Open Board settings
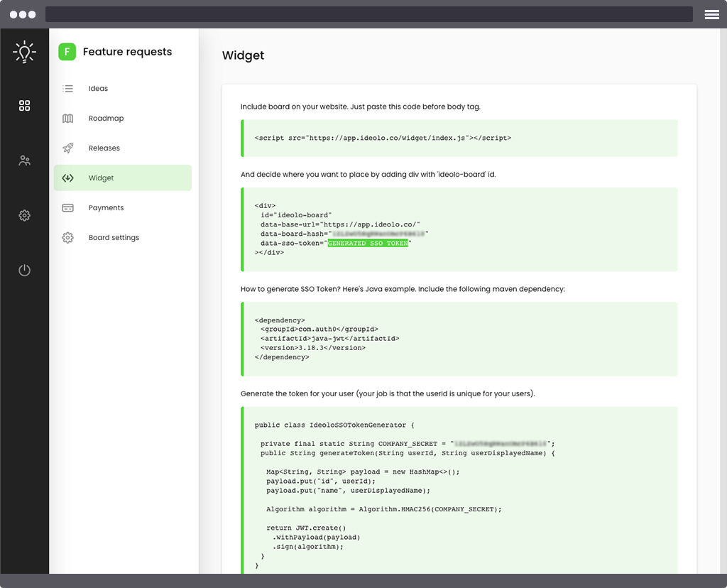Viewport: 727px width, 588px height. [114, 238]
